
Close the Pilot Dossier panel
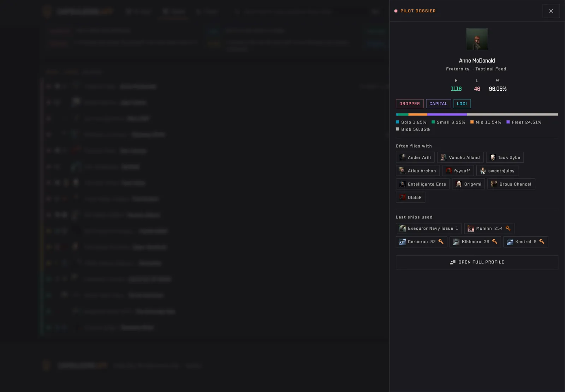point(551,11)
